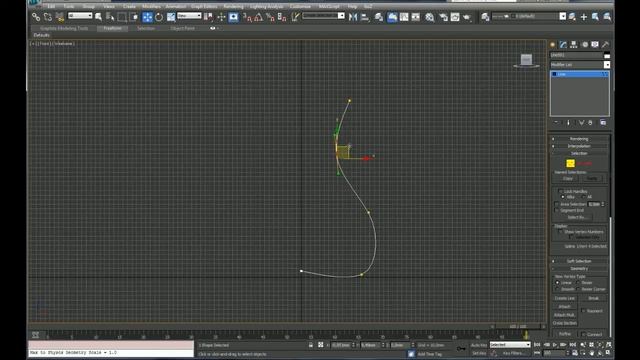Click the Create Line button
640x360 pixels.
click(x=564, y=298)
